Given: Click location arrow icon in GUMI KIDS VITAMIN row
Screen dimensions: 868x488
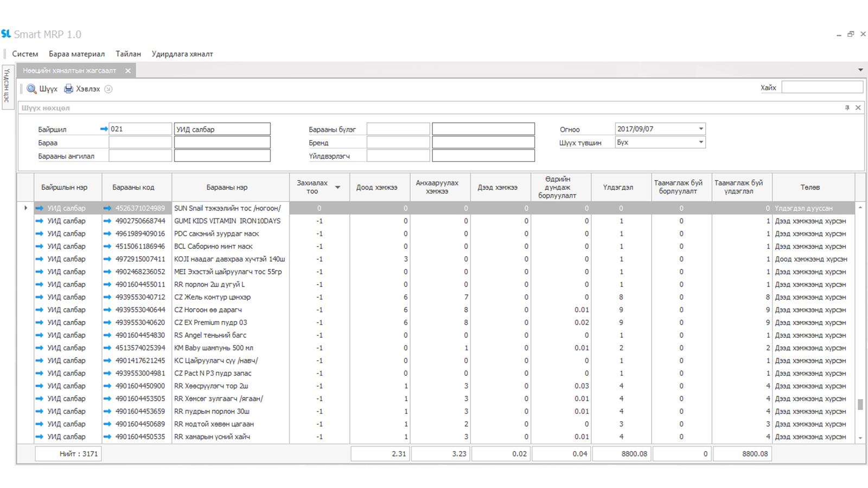Looking at the screenshot, I should coord(40,221).
